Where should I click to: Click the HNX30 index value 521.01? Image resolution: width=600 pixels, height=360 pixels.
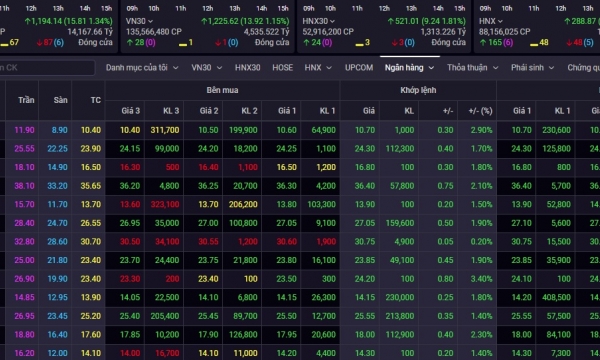(406, 21)
